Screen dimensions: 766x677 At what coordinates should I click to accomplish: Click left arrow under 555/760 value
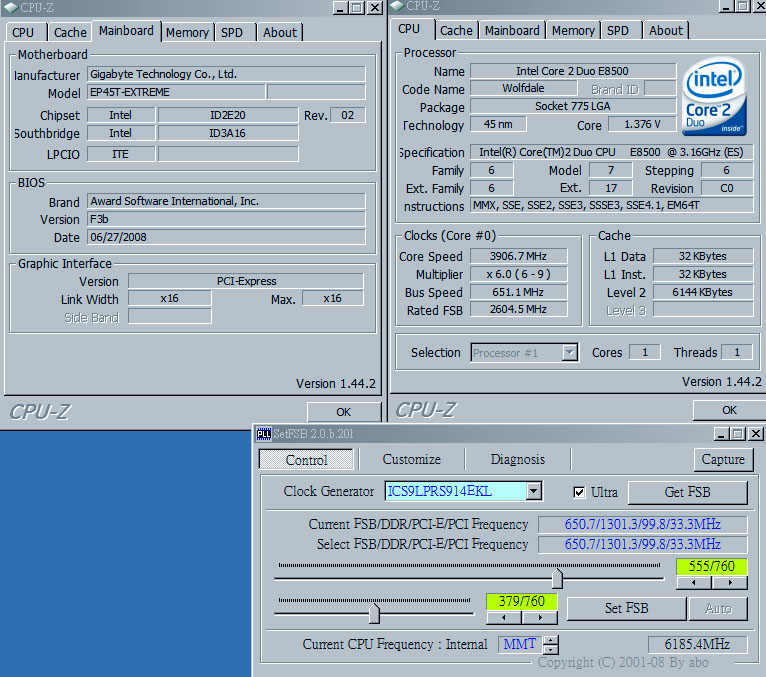coord(694,582)
